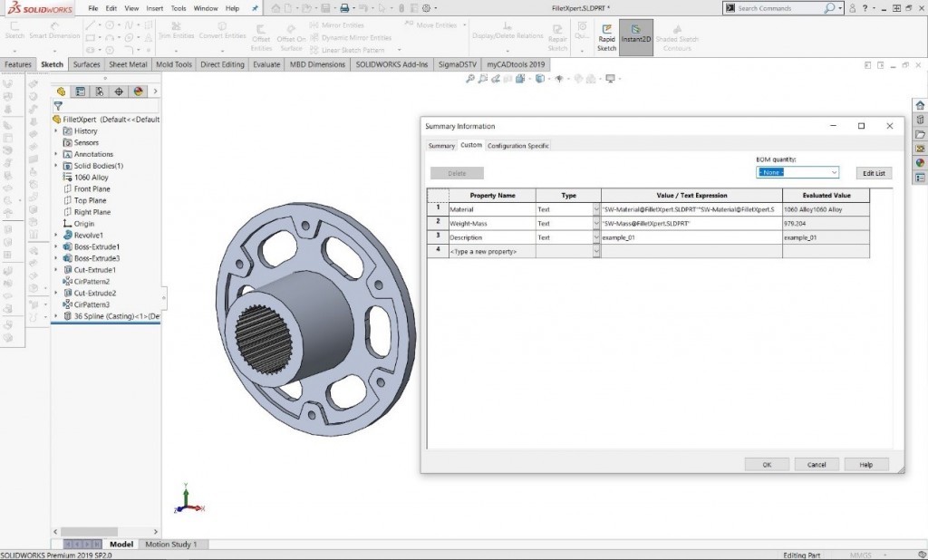The width and height of the screenshot is (928, 560).
Task: Switch to the Features ribbon tab
Action: coord(18,64)
